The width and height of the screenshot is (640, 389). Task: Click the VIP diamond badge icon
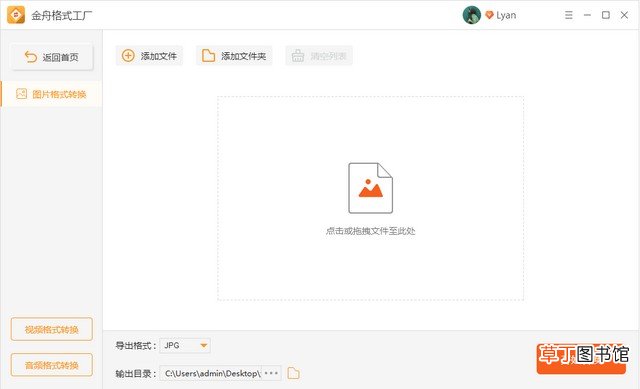pos(489,15)
